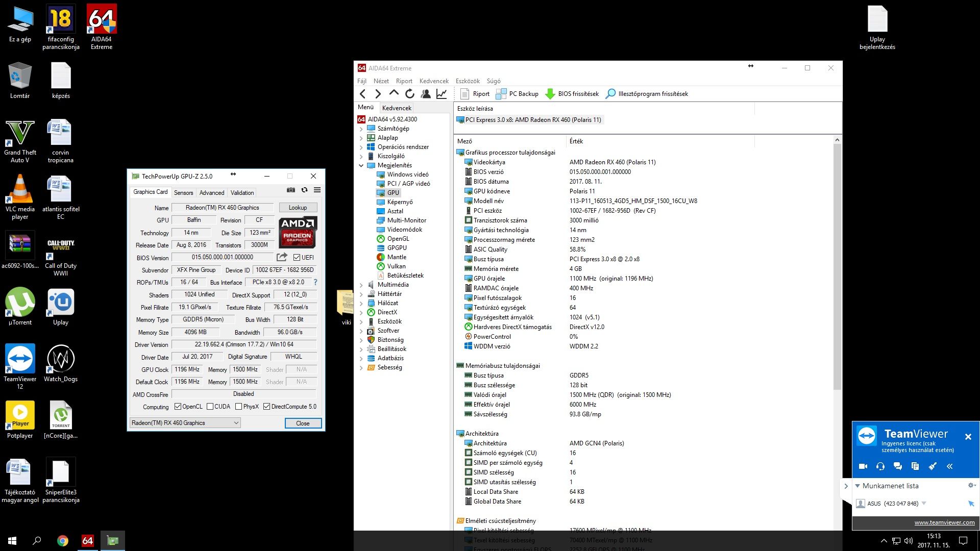Image resolution: width=980 pixels, height=551 pixels.
Task: Open the GPU-Z hamburger menu
Action: [x=317, y=190]
